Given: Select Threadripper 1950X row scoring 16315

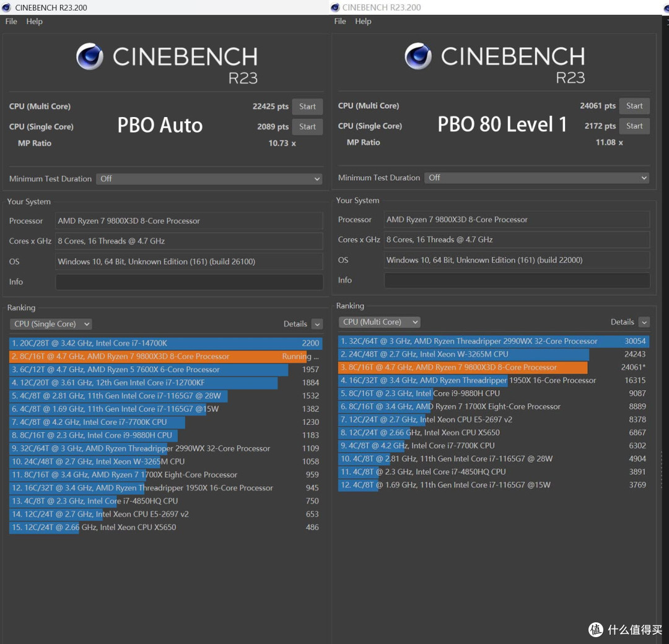Looking at the screenshot, I should pos(494,380).
